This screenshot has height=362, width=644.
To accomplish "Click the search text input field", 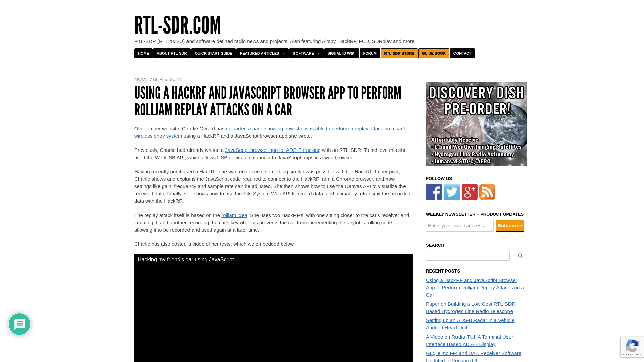I will 468,255.
